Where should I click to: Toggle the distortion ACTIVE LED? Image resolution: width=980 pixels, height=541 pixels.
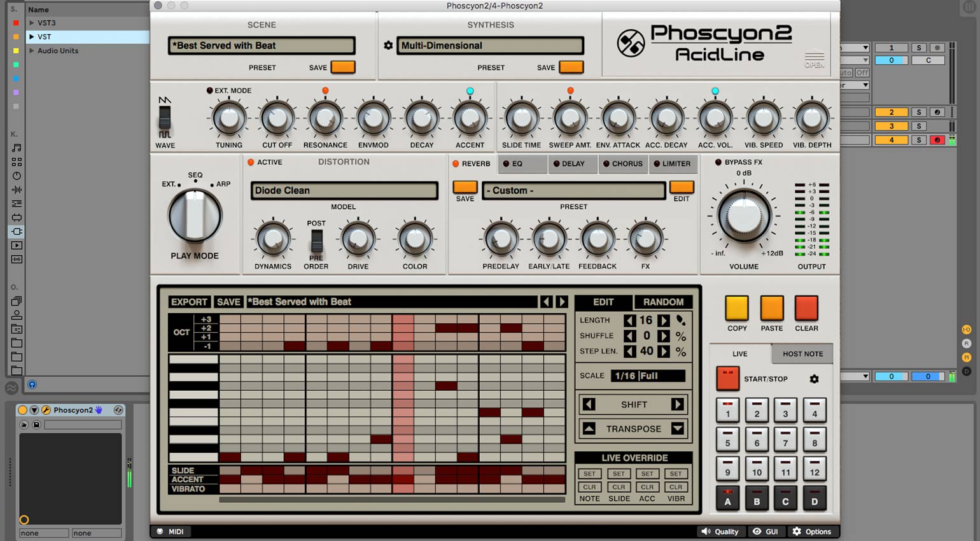coord(251,162)
